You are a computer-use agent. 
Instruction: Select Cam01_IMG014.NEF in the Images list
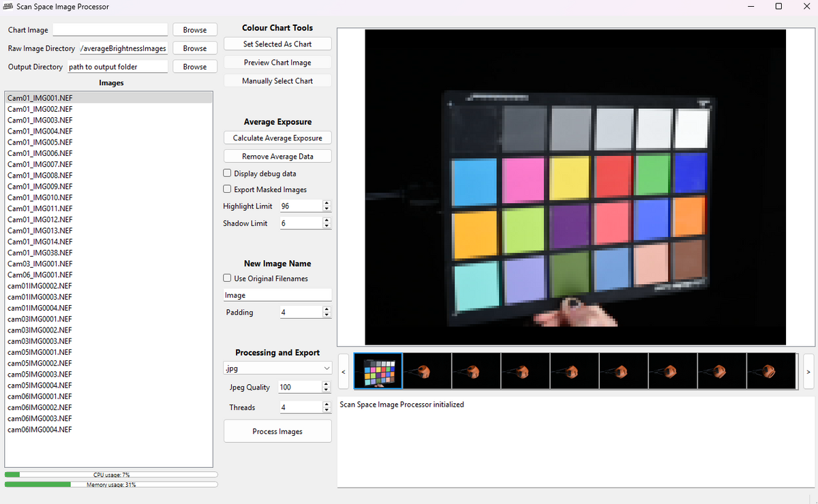[109, 242]
